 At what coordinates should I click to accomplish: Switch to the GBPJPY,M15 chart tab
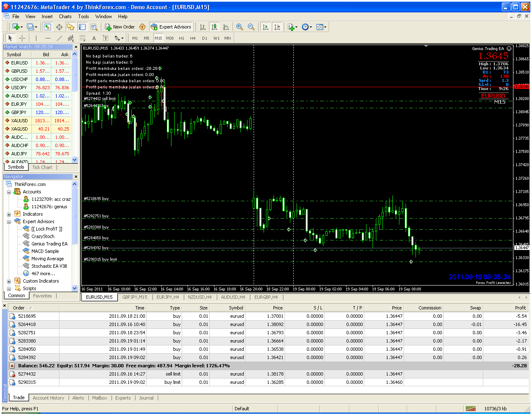pyautogui.click(x=135, y=297)
